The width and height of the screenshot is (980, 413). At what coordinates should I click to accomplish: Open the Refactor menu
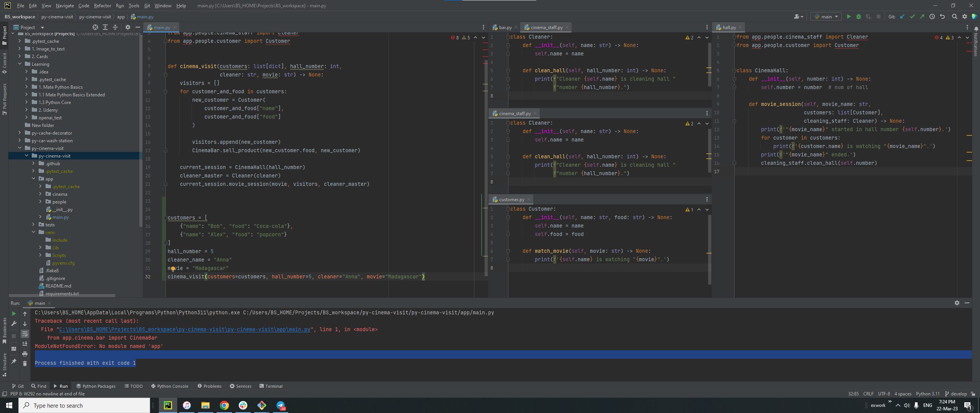pos(102,6)
